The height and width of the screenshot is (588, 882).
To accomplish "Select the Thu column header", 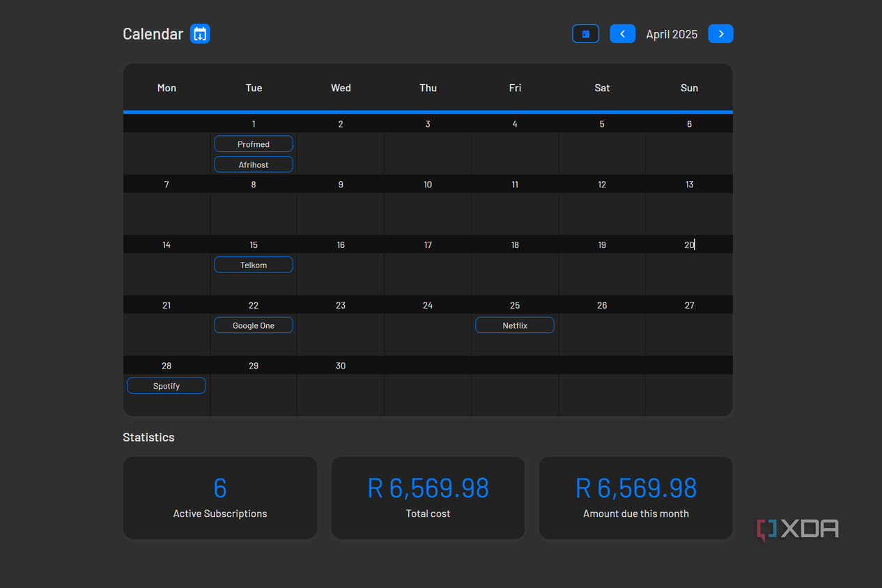I will pos(428,88).
